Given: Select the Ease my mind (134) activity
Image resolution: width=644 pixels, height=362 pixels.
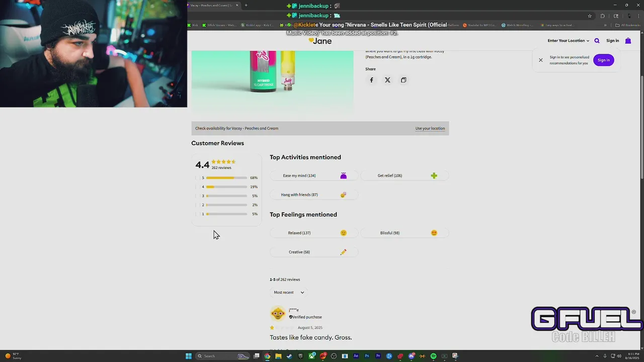Looking at the screenshot, I should point(315,176).
